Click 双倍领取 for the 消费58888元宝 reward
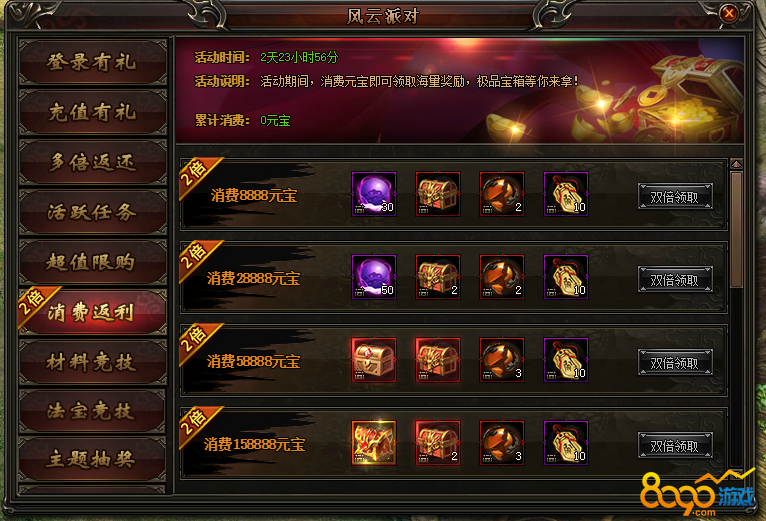 point(675,363)
